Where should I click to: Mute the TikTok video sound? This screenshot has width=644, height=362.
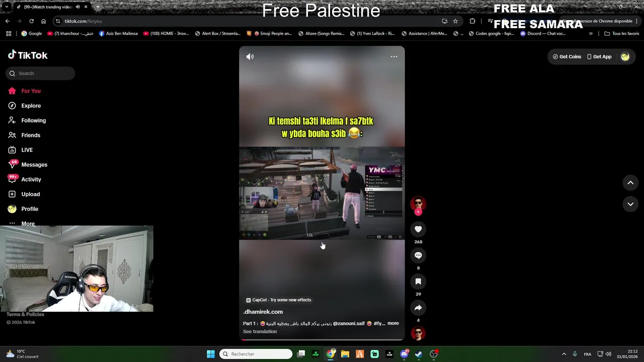click(250, 57)
